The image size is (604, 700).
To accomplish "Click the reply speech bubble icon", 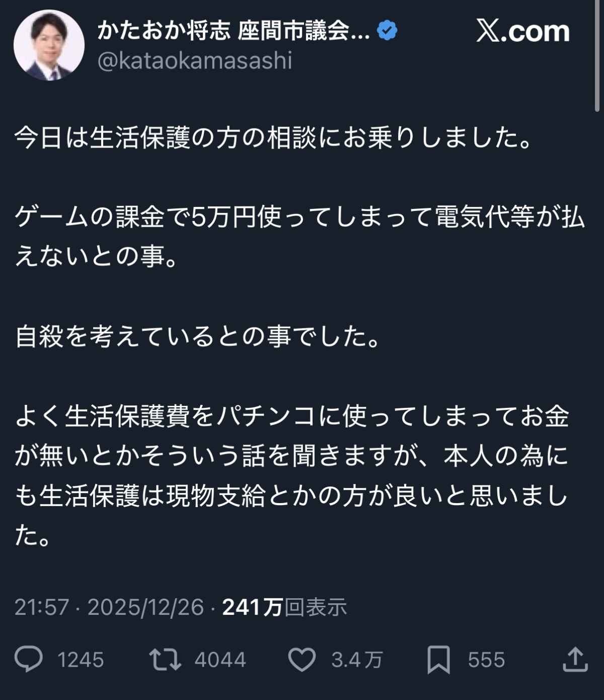I will tap(29, 659).
